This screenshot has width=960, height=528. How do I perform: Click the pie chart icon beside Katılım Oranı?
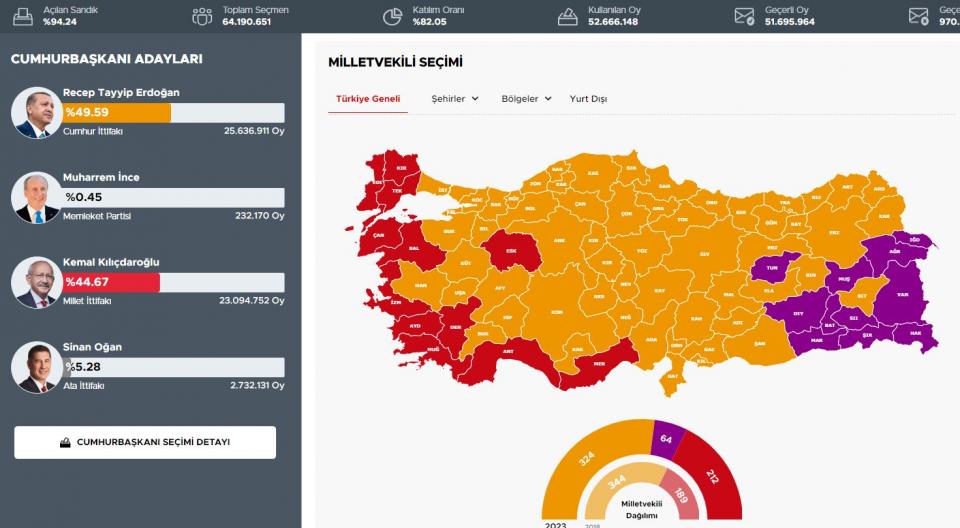pyautogui.click(x=393, y=15)
